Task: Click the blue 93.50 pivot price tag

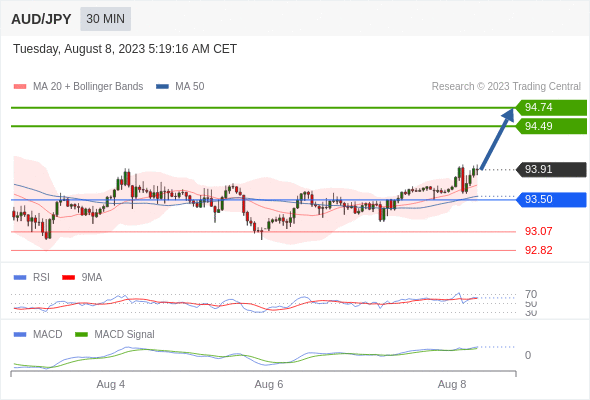Action: [x=551, y=199]
